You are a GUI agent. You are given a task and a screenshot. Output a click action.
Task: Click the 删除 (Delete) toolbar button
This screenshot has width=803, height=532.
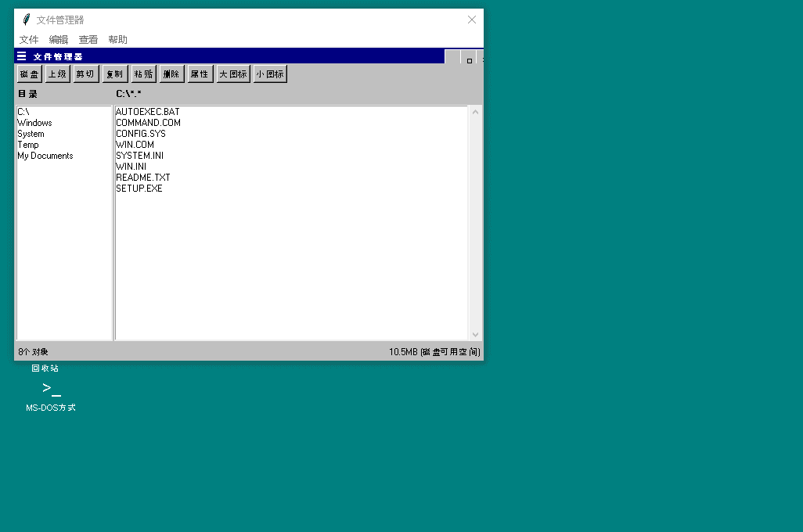171,74
